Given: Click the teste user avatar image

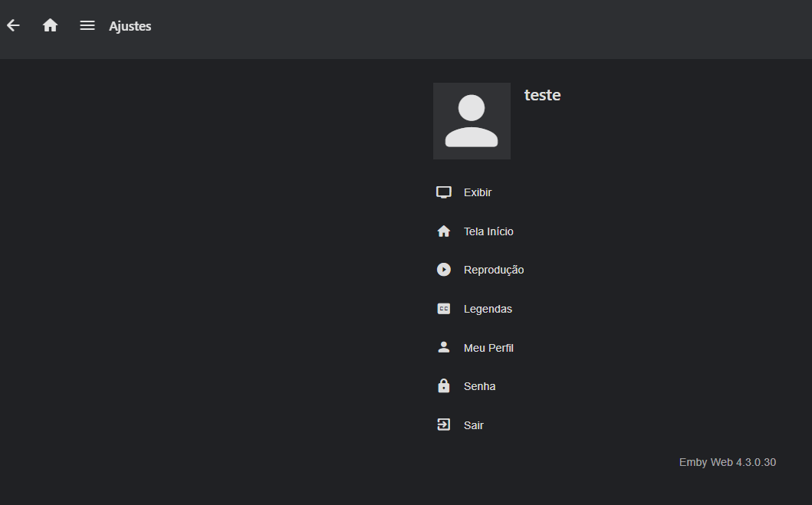Looking at the screenshot, I should tap(472, 120).
